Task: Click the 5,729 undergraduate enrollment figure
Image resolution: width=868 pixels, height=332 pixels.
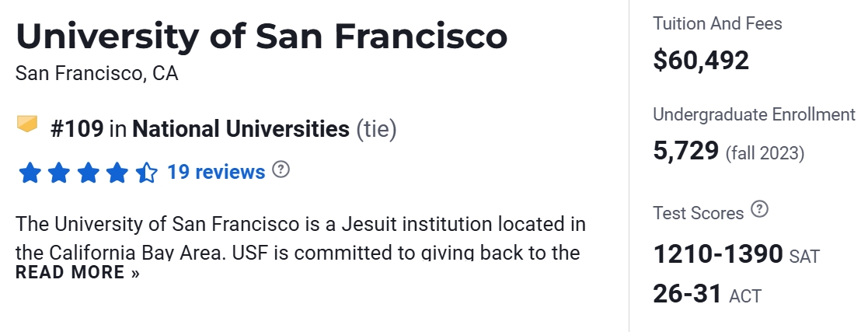Action: tap(686, 151)
